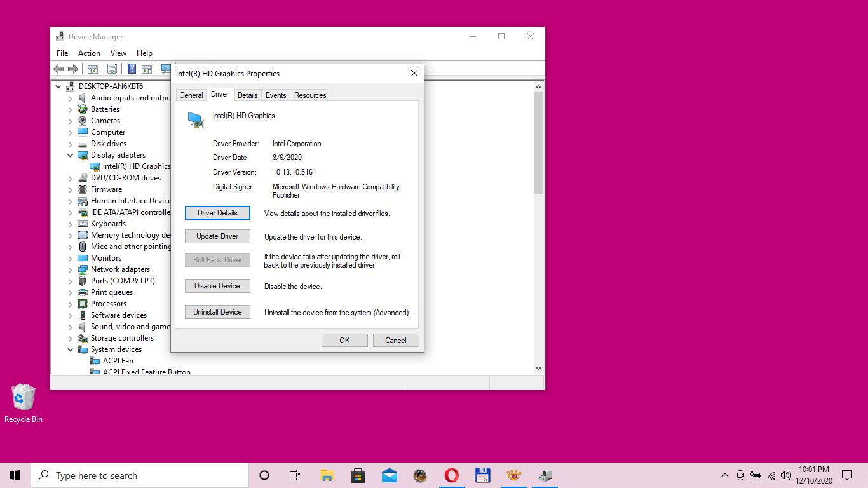
Task: Open Microsoft Store from the taskbar
Action: (358, 475)
